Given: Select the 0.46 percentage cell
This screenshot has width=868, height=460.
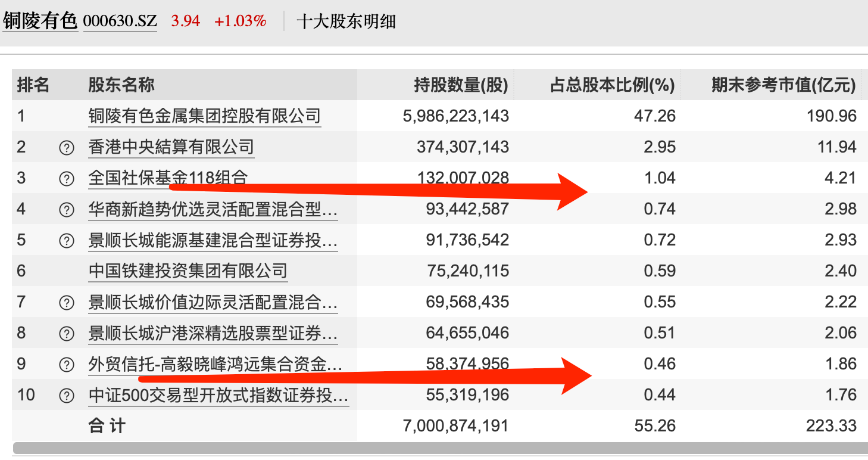Looking at the screenshot, I should (x=660, y=363).
